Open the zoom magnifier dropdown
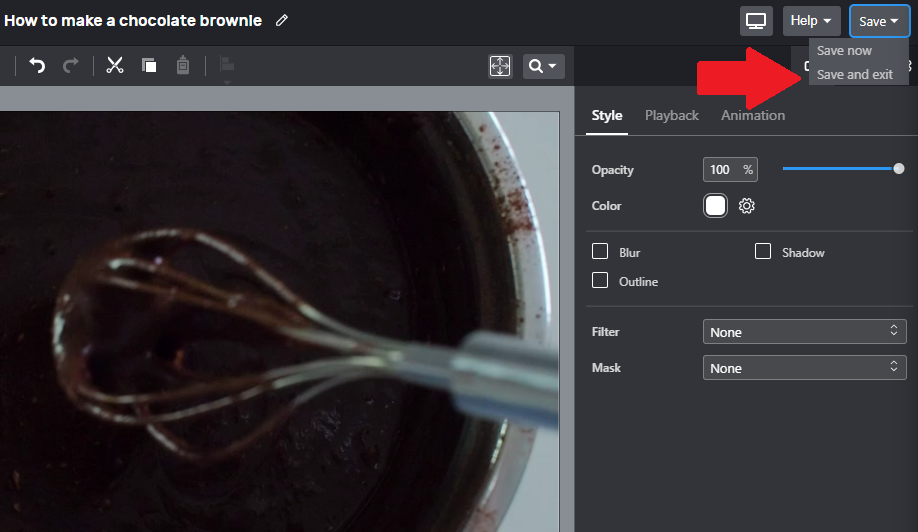The image size is (918, 532). pos(543,66)
